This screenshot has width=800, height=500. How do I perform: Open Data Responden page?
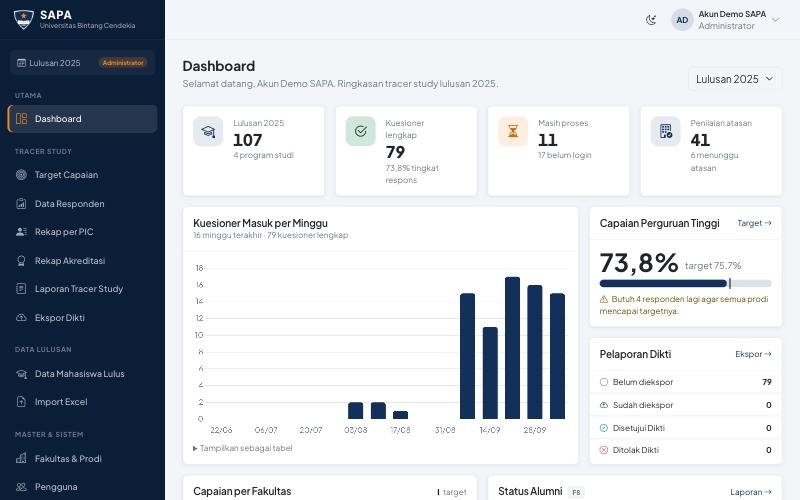83,204
